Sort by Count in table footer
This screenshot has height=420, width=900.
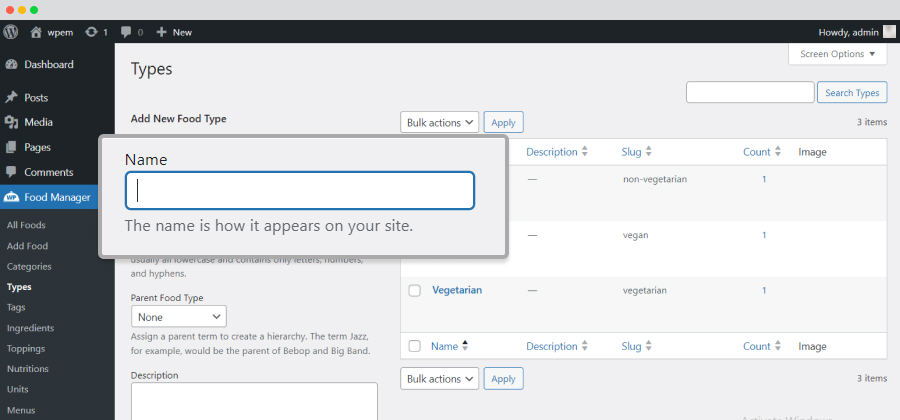(x=762, y=346)
